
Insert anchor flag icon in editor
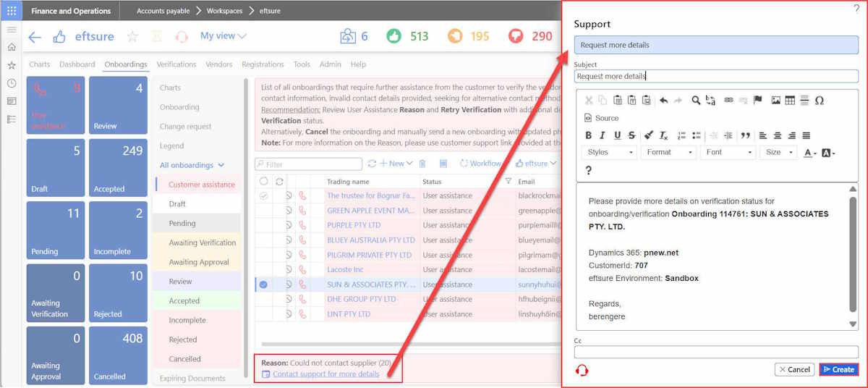[x=758, y=101]
